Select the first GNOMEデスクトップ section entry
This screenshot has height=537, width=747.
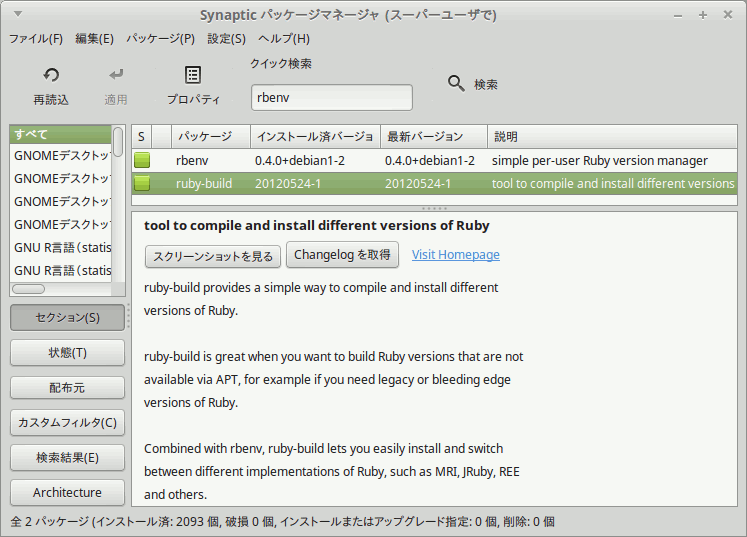pos(61,156)
